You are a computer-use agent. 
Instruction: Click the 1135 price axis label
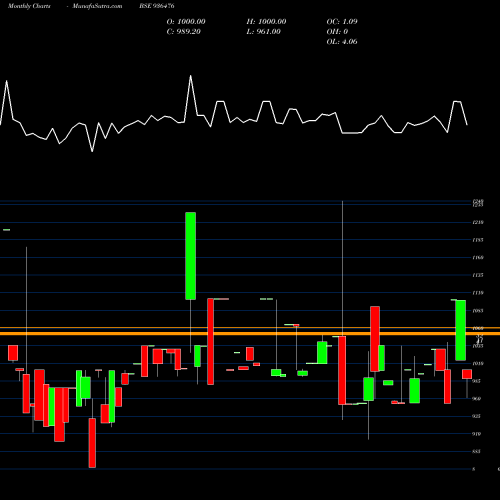click(478, 275)
